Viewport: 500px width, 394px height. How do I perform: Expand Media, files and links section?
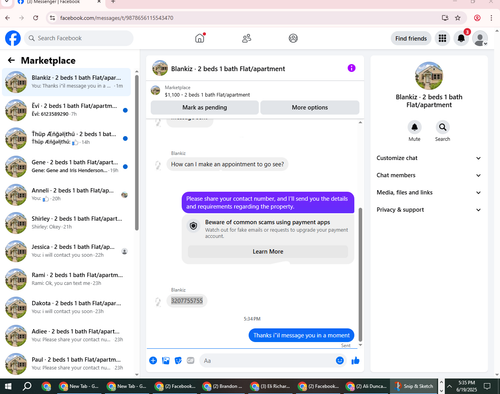click(429, 192)
